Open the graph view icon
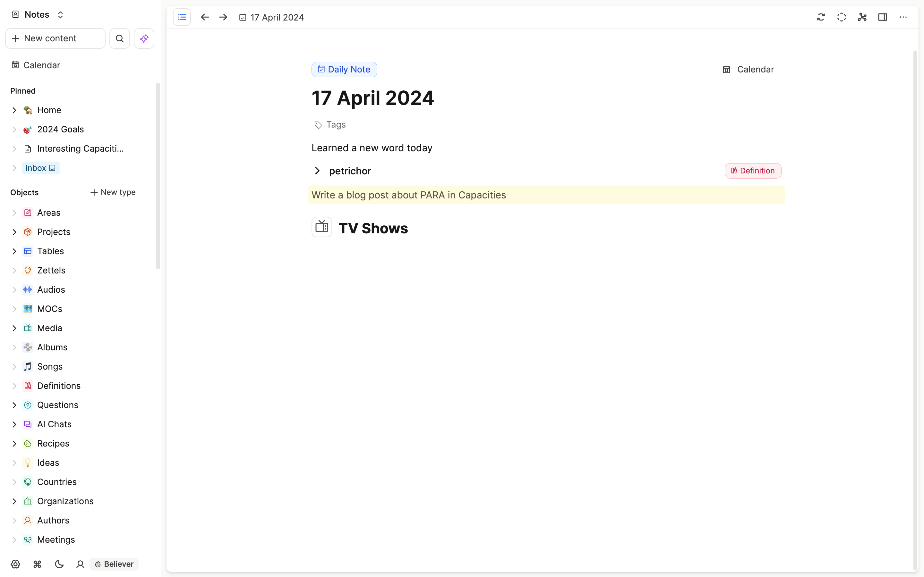 (862, 17)
